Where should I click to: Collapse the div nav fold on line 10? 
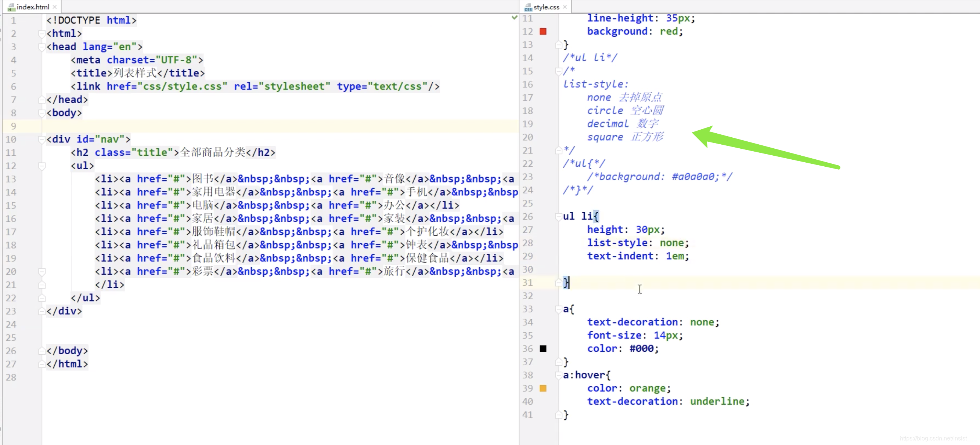coord(42,140)
